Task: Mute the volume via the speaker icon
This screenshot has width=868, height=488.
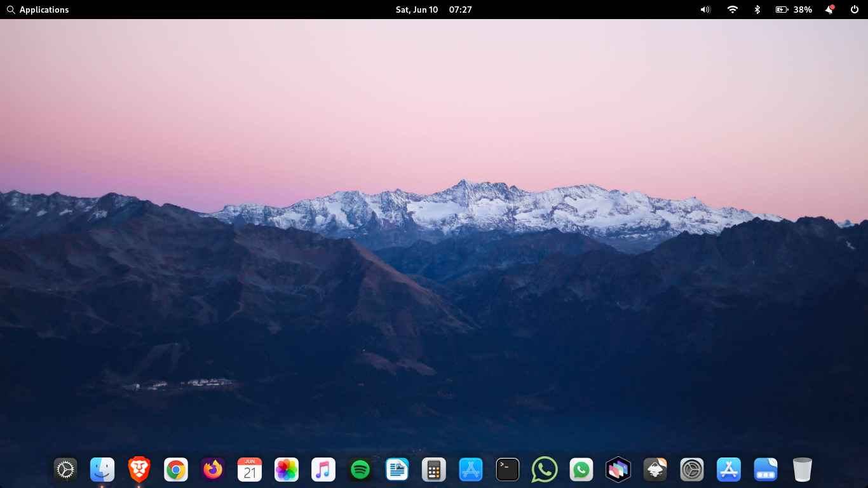Action: coord(705,10)
